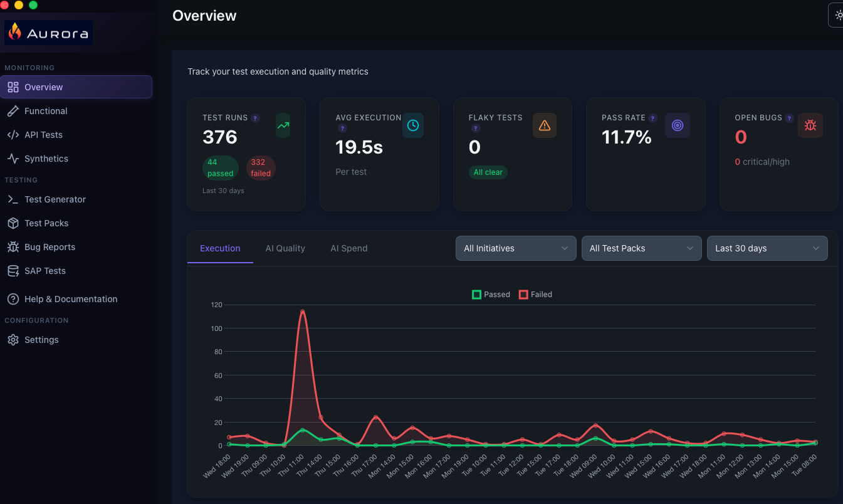Open Test Packs in the sidebar
Viewport: 843px width, 504px height.
coord(76,223)
